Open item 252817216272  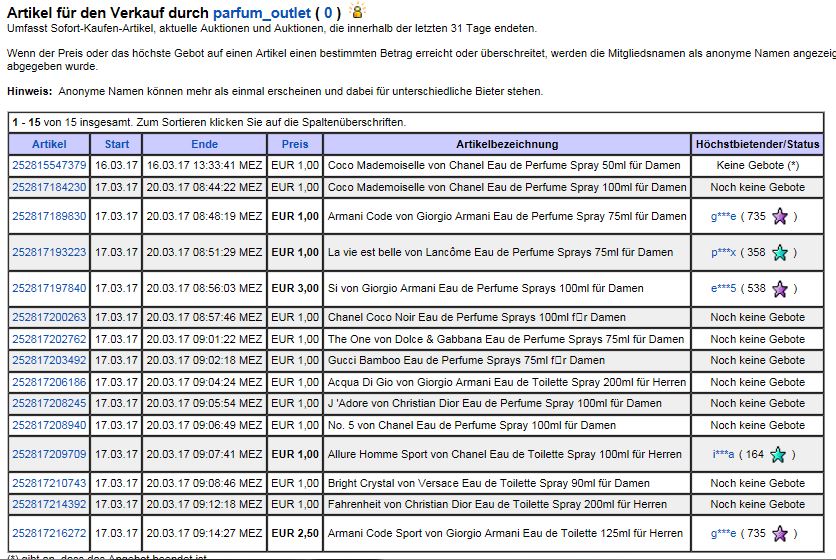click(49, 533)
